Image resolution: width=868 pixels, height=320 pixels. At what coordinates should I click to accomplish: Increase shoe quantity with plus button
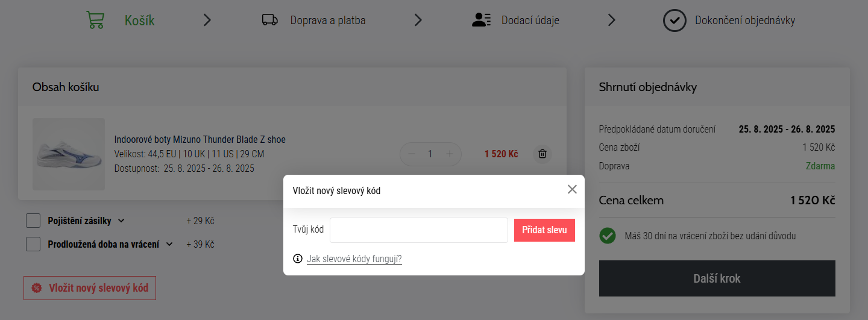[449, 154]
